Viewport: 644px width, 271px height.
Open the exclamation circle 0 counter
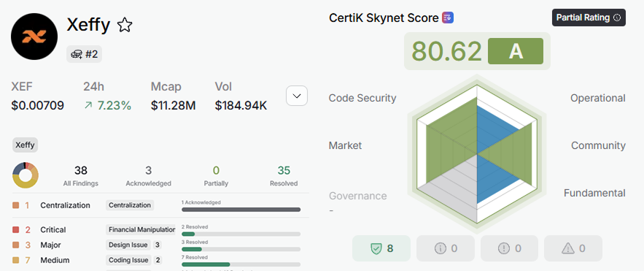[x=509, y=248]
